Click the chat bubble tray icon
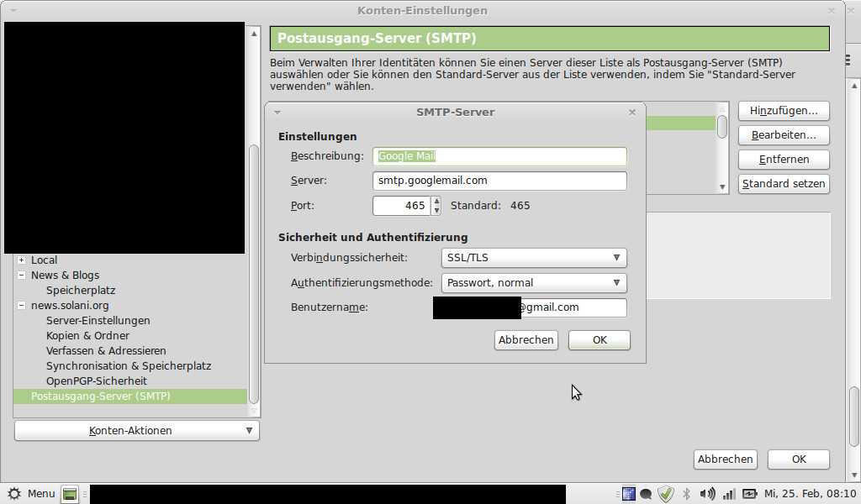861x504 pixels. [647, 494]
